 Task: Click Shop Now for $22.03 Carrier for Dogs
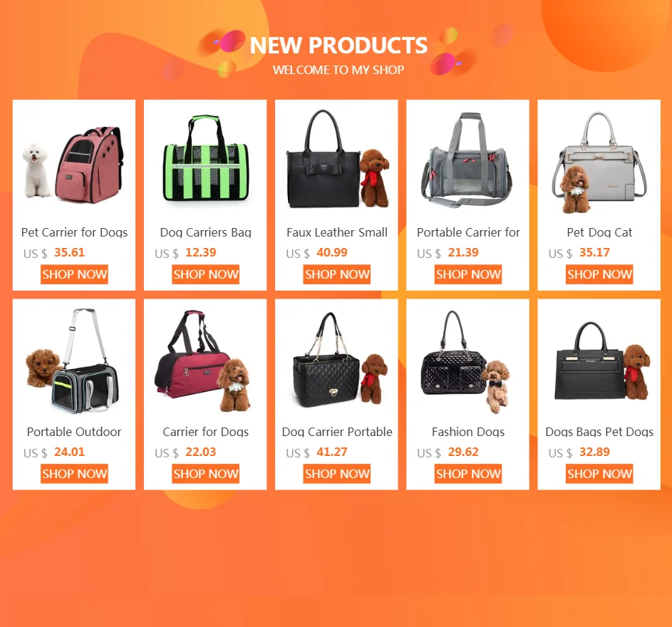click(x=206, y=474)
